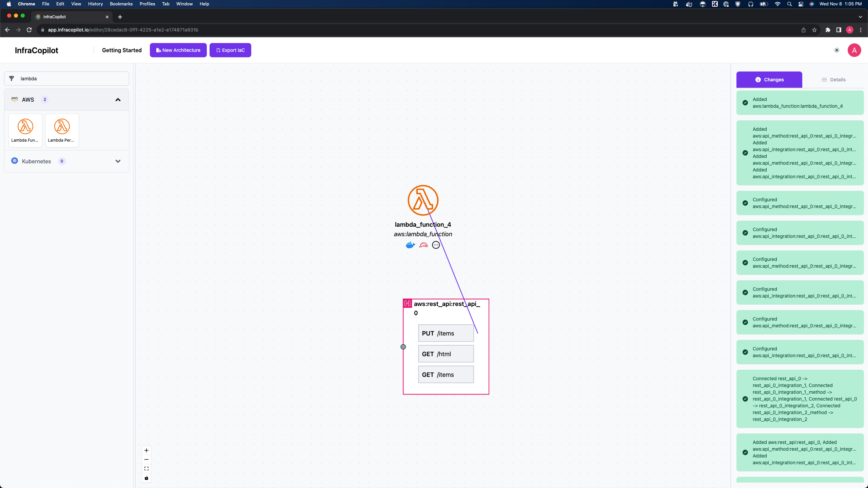This screenshot has height=488, width=868.
Task: Toggle the AWS section collapse arrow
Action: (118, 100)
